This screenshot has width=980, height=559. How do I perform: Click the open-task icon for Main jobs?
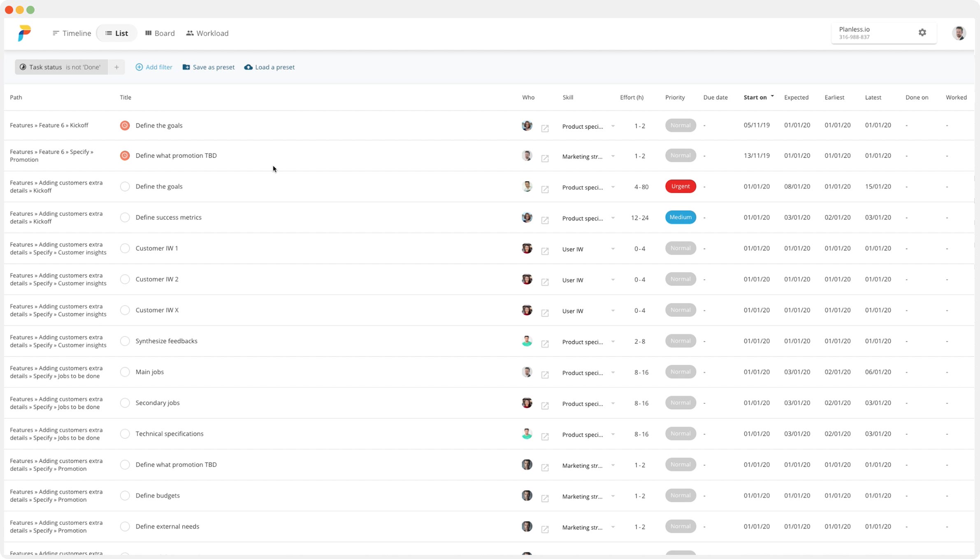point(545,375)
